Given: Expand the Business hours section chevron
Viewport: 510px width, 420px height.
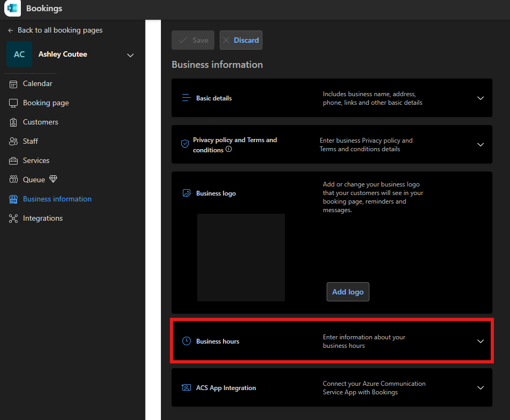Looking at the screenshot, I should pos(481,341).
